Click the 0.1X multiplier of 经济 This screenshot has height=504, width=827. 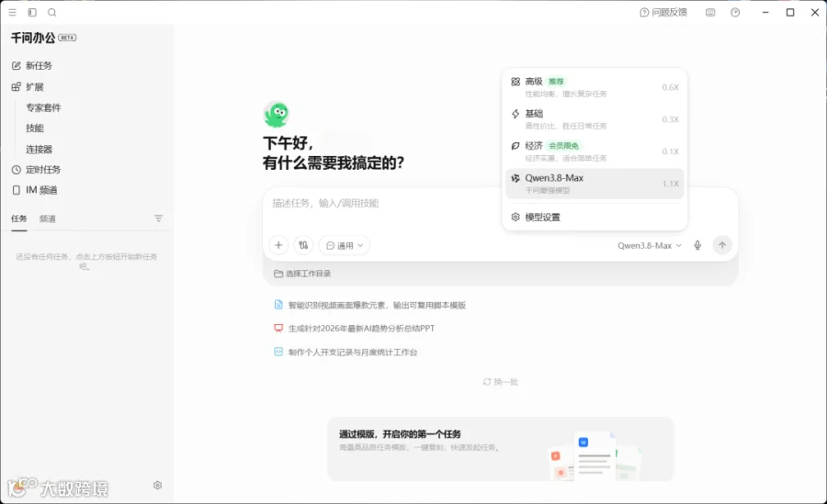point(671,151)
